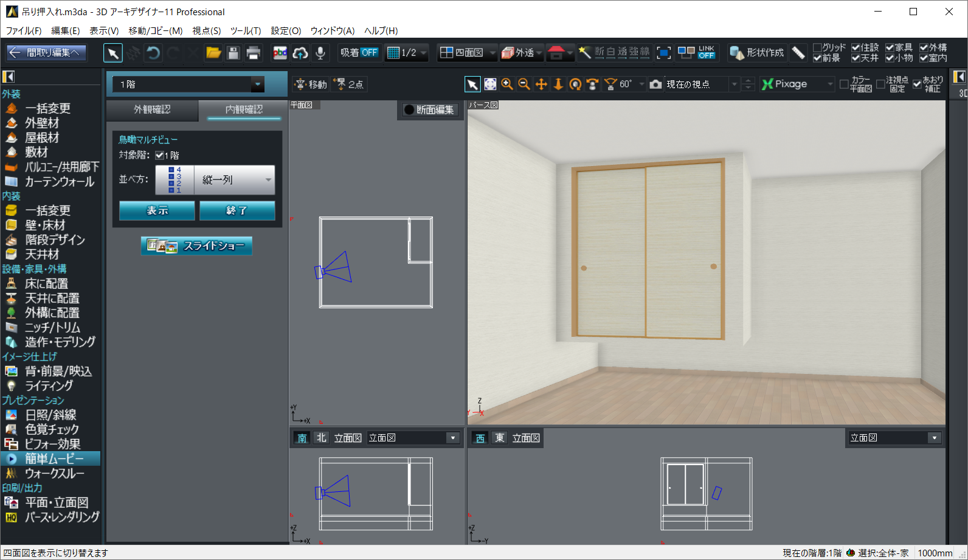Viewport: 968px width, 560px height.
Task: Enable the グリッド checkbox
Action: coord(817,47)
